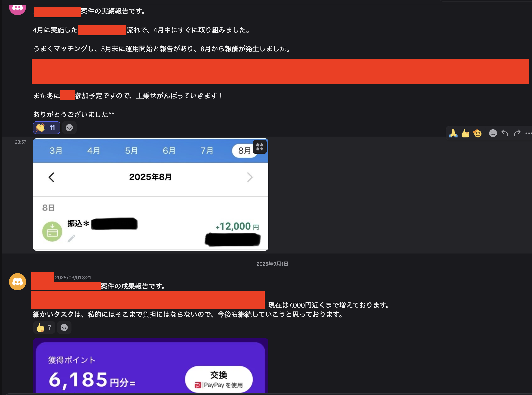React with folded hands emoji in hover toolbar
This screenshot has width=532, height=395.
pyautogui.click(x=453, y=133)
